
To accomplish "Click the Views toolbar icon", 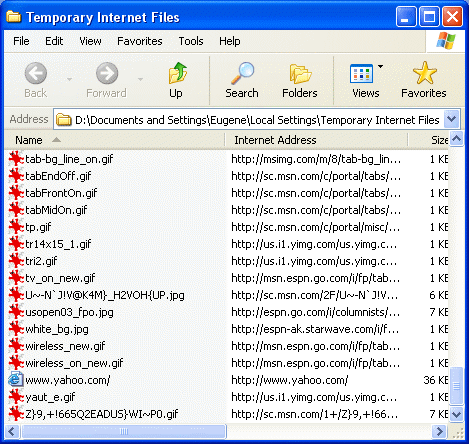I will click(x=361, y=73).
